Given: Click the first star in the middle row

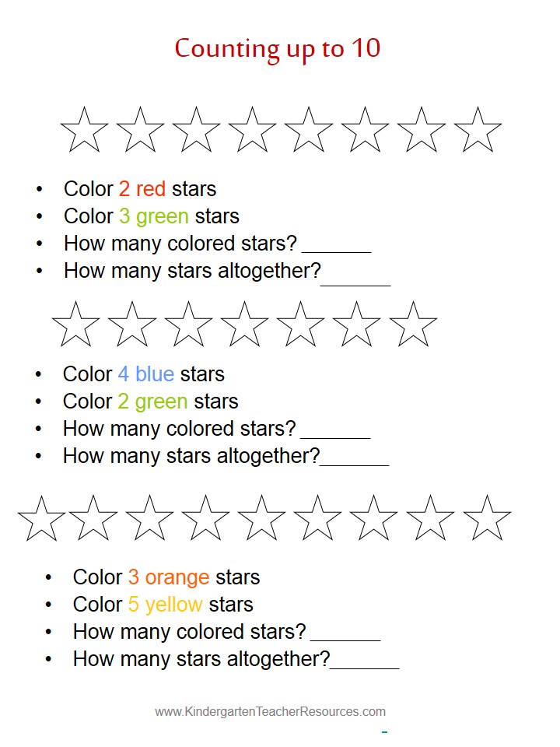Looking at the screenshot, I should click(75, 324).
